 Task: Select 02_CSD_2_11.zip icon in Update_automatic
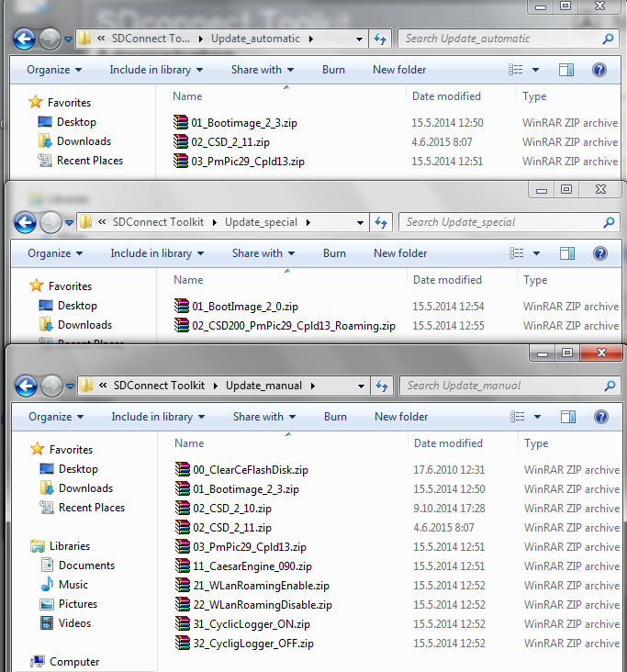(x=181, y=142)
